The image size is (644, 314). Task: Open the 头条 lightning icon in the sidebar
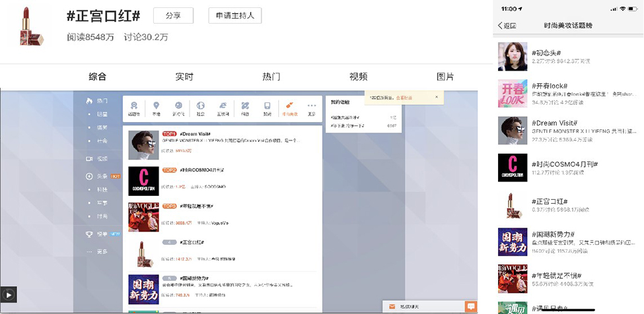click(89, 176)
